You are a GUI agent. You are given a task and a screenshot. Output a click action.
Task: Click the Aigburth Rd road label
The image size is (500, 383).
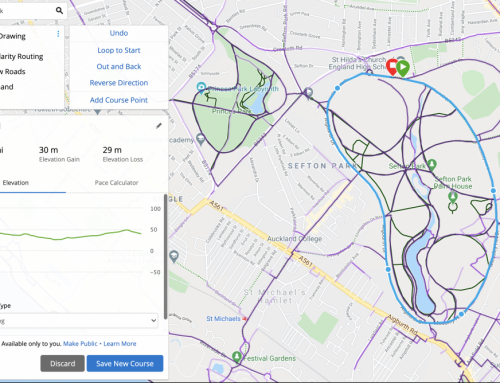(x=402, y=324)
